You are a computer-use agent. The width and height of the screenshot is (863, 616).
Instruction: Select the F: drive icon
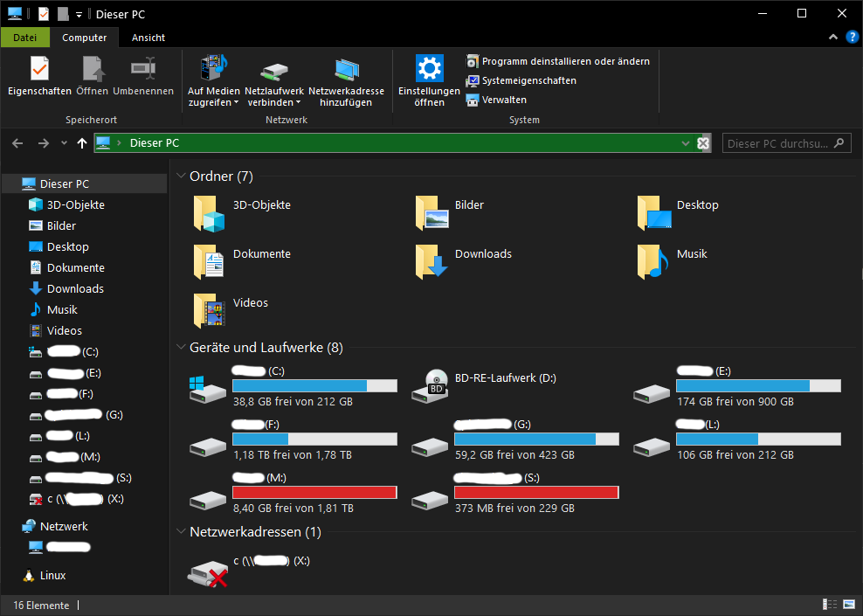coord(208,447)
